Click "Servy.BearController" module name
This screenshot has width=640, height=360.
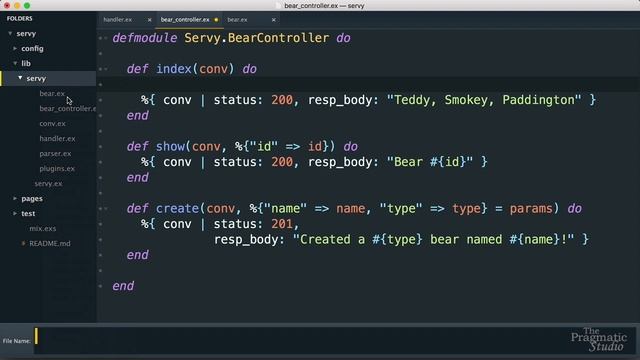(x=256, y=38)
